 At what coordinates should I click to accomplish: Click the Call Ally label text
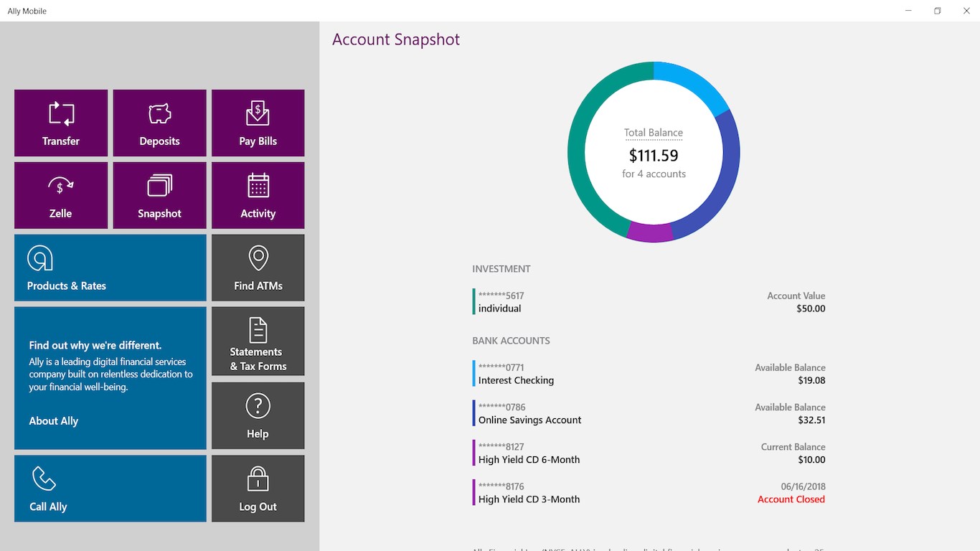pyautogui.click(x=48, y=507)
